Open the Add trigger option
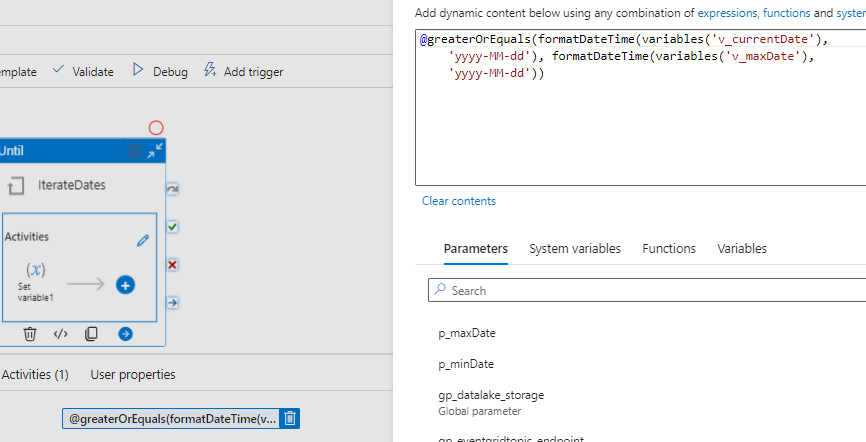 tap(244, 71)
